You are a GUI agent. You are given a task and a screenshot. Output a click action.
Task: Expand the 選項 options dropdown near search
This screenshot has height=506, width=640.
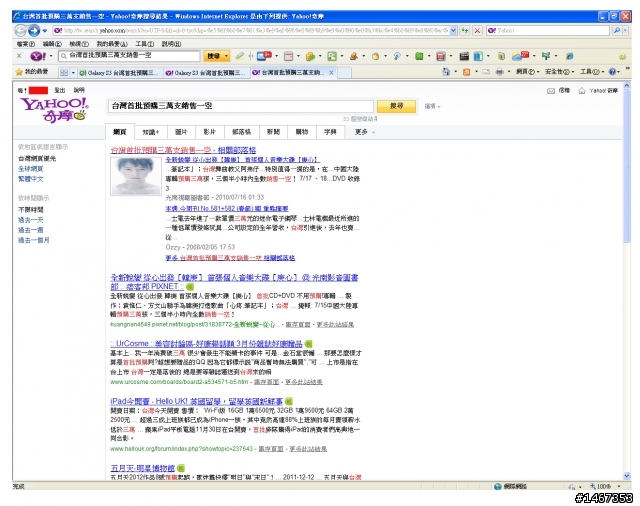pyautogui.click(x=432, y=106)
